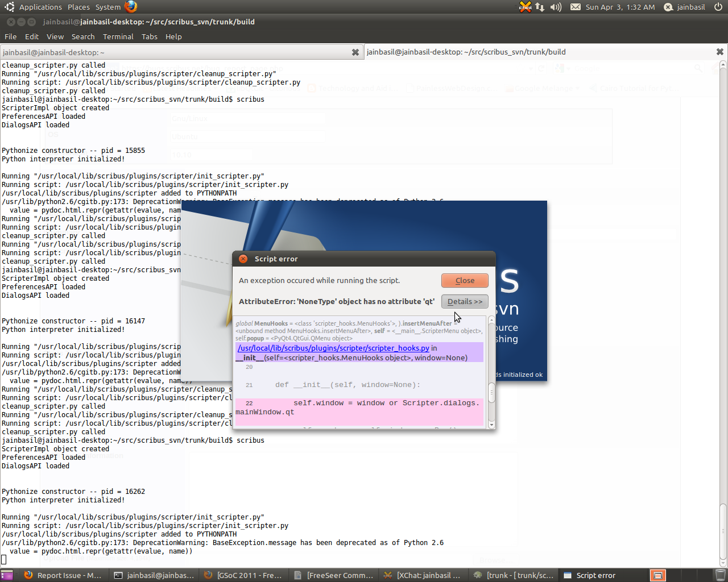Click the show desktop icon bottom-left

pyautogui.click(x=7, y=575)
